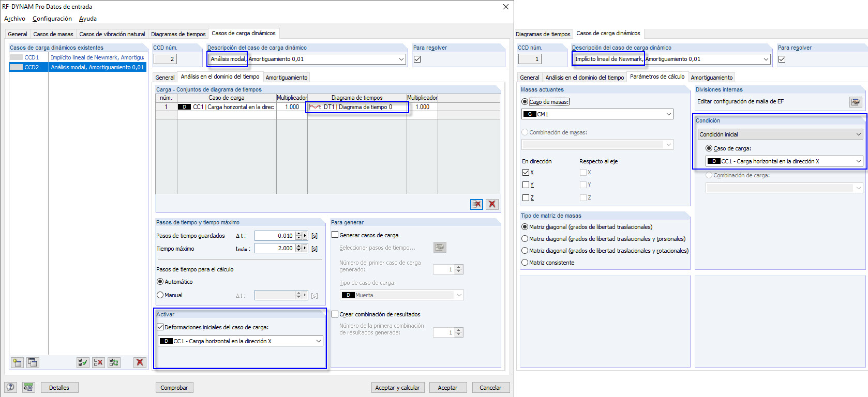The width and height of the screenshot is (868, 397).
Task: Copy the selected dynamic load case
Action: [33, 362]
